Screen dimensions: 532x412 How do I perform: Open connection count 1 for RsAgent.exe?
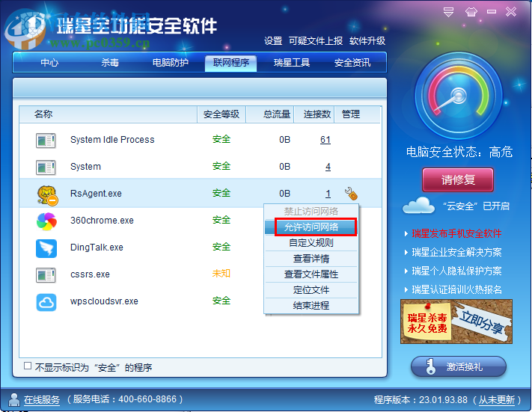(328, 194)
